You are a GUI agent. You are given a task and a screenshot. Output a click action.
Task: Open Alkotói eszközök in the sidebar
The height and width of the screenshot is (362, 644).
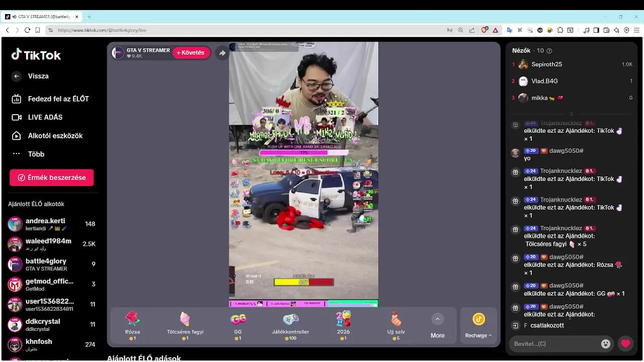click(x=46, y=136)
